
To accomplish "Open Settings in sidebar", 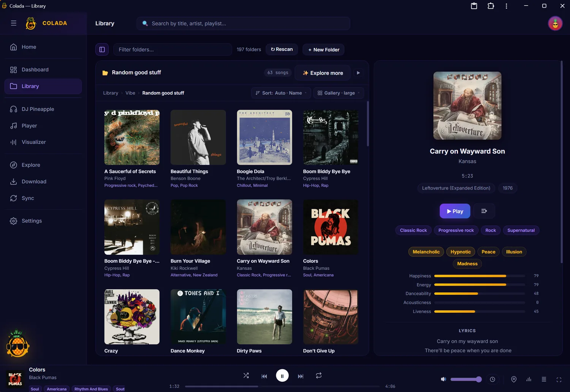I will (x=43, y=221).
